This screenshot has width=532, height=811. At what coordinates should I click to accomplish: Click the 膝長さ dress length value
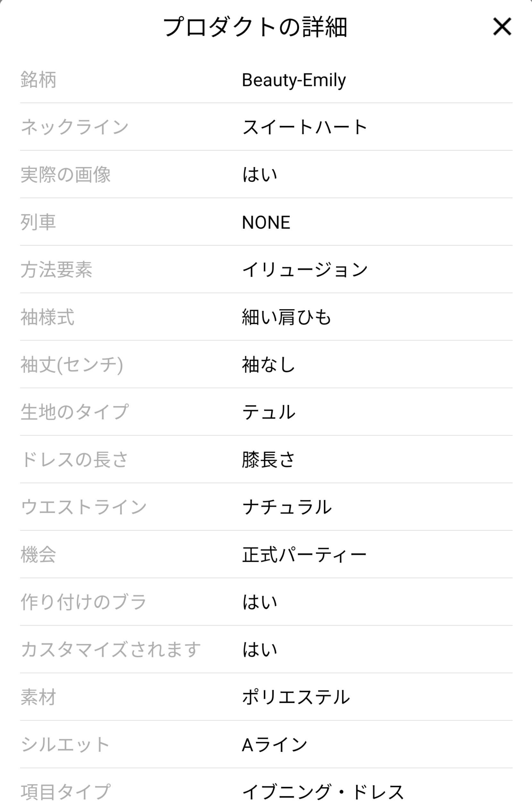(268, 459)
